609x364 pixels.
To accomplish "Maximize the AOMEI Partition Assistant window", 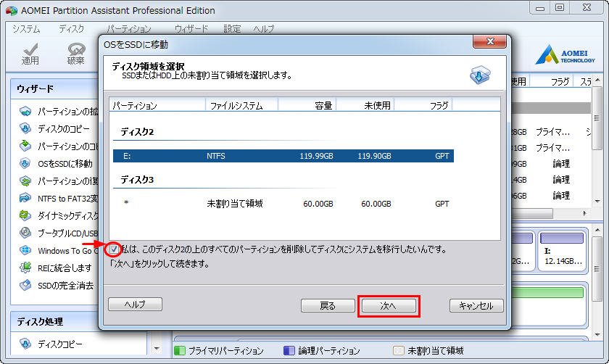I will click(x=560, y=8).
